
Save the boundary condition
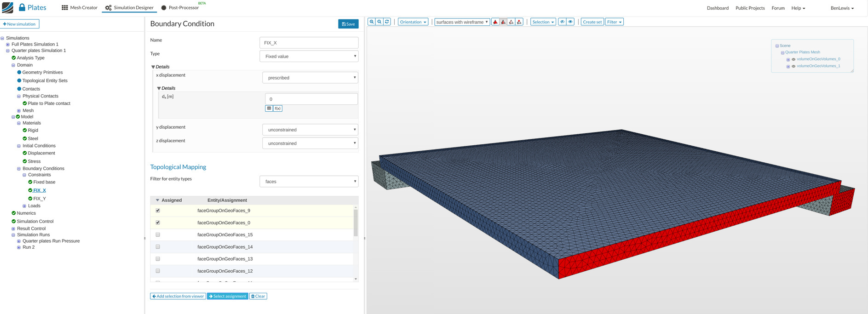pos(348,24)
